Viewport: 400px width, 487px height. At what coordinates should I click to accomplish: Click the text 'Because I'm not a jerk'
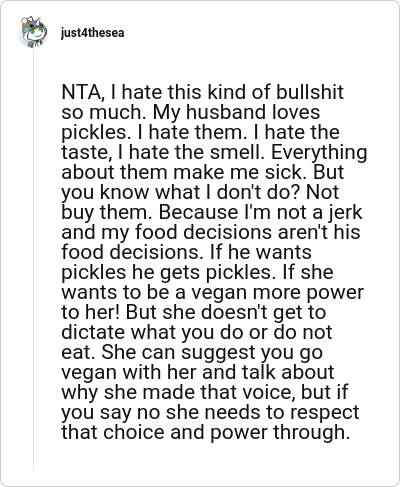(x=260, y=212)
